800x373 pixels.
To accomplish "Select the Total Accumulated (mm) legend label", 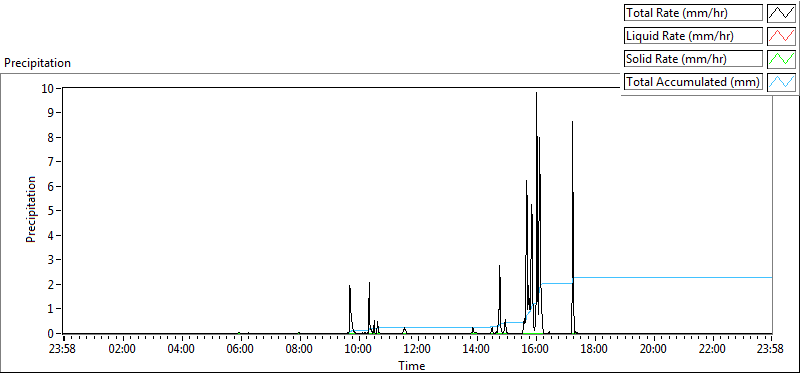I will (693, 82).
